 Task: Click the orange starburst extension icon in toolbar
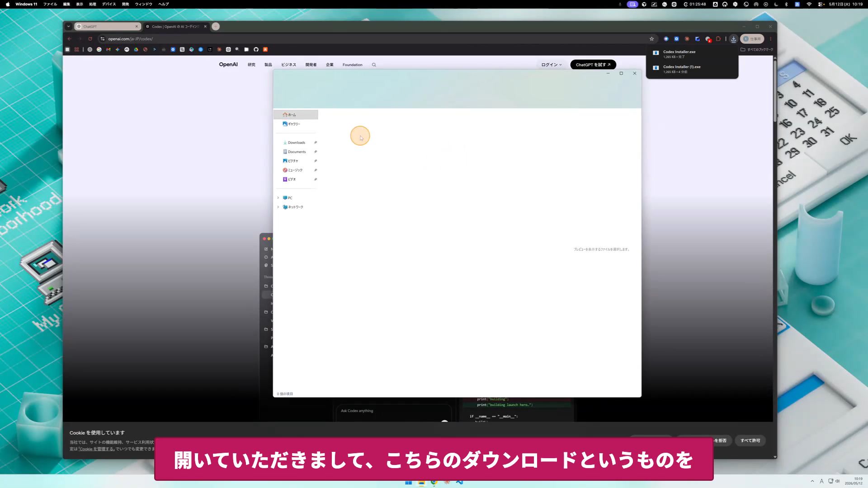pos(687,39)
